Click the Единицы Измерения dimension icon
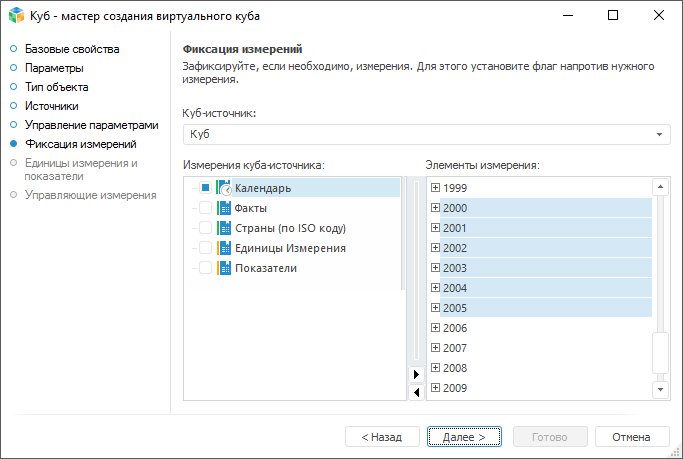This screenshot has height=459, width=683. [224, 248]
